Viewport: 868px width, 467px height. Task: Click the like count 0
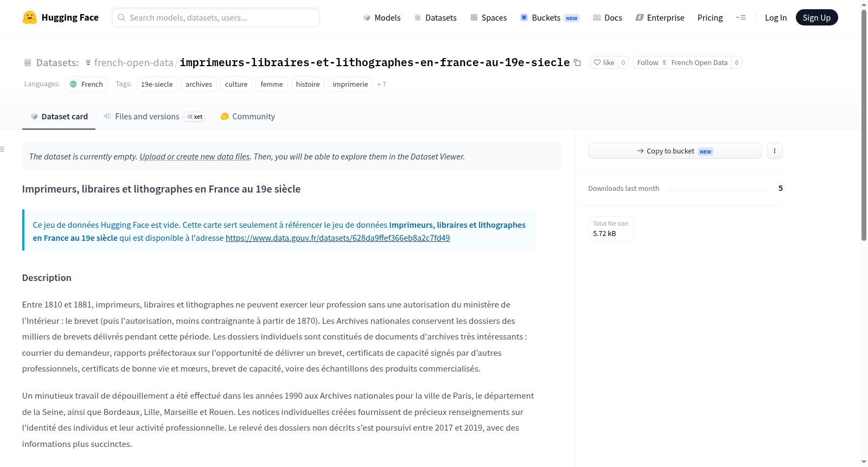tap(623, 63)
